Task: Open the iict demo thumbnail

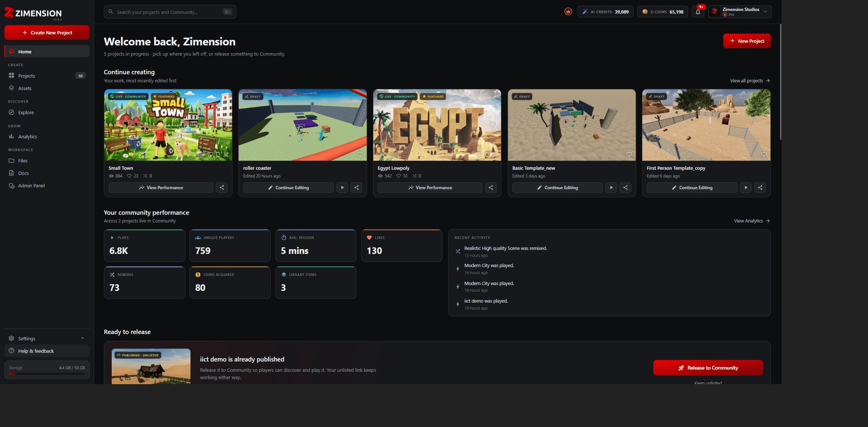Action: [x=151, y=366]
